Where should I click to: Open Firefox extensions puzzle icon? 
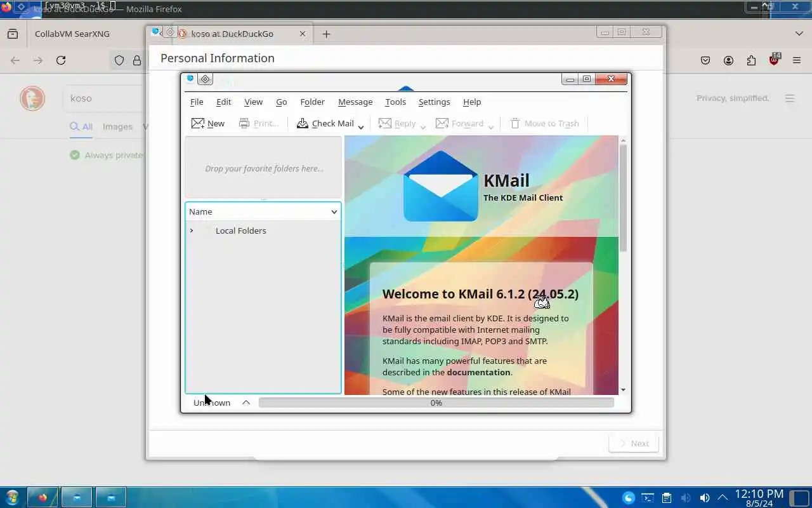pos(751,60)
